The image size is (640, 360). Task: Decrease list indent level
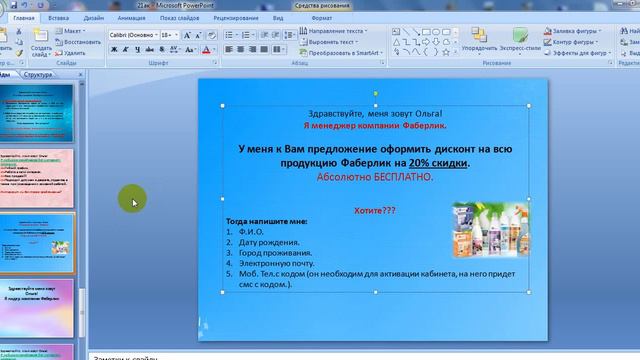click(x=264, y=35)
